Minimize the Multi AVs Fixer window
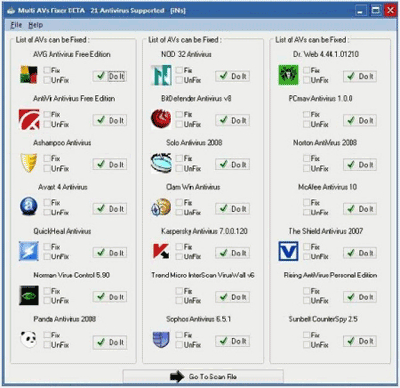This screenshot has height=388, width=400. click(360, 11)
